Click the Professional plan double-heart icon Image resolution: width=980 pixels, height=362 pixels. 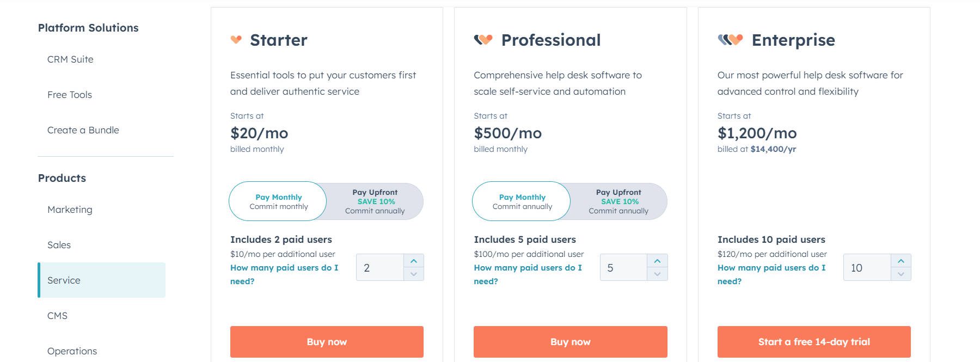tap(482, 39)
